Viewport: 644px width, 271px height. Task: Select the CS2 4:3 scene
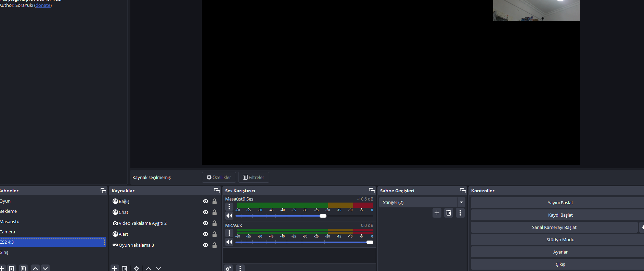[53, 242]
